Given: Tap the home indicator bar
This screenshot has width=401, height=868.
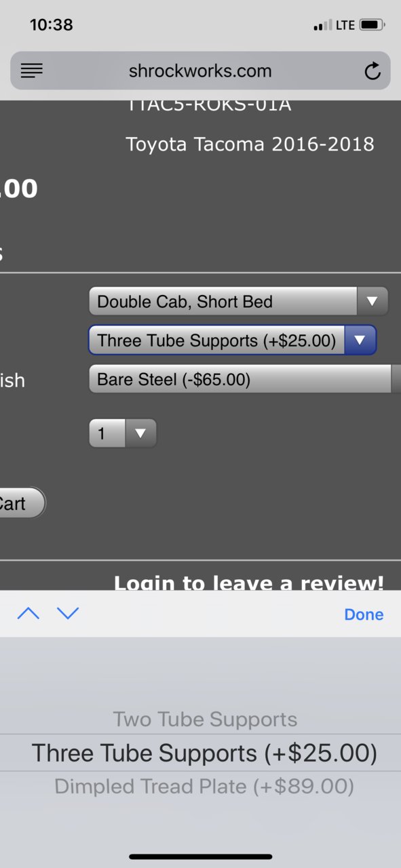Looking at the screenshot, I should [200, 857].
